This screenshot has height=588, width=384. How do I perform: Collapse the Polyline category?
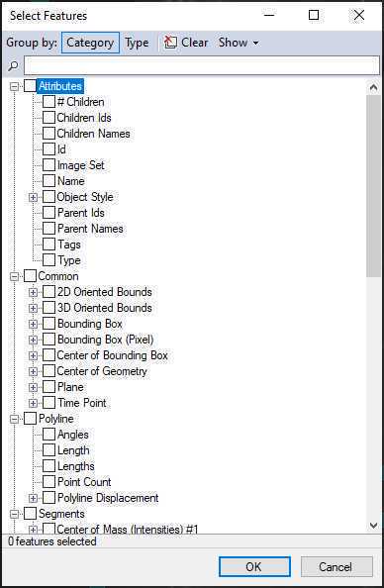coord(14,419)
